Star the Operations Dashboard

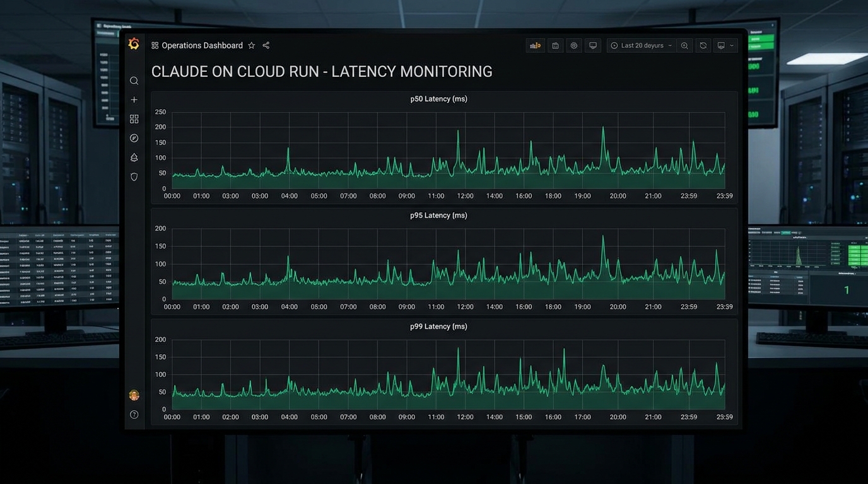252,45
